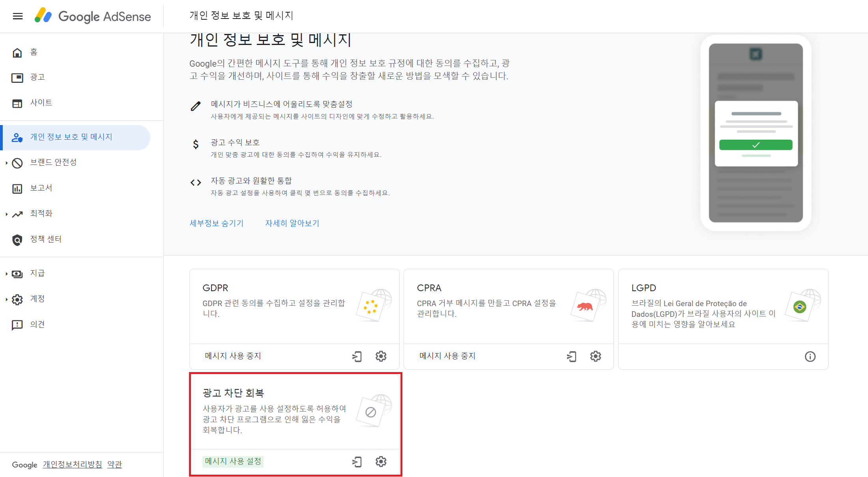Open 개인정보처리방침 footer link
This screenshot has width=868, height=477.
click(x=72, y=464)
